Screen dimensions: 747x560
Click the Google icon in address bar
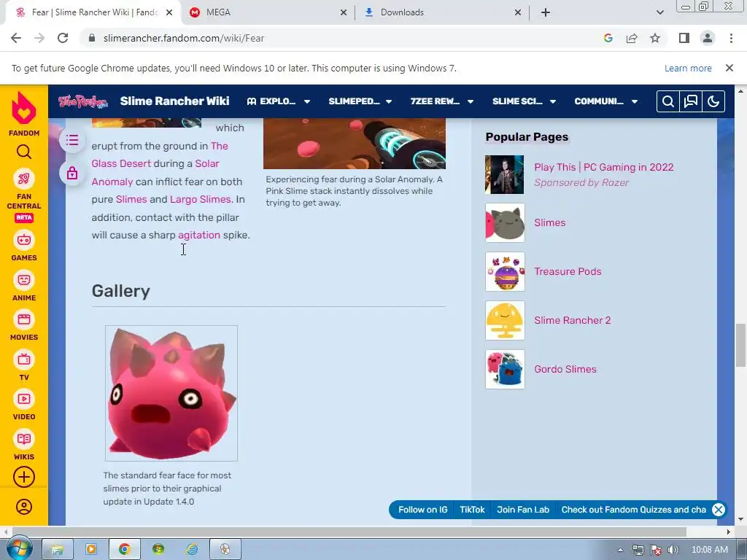608,38
